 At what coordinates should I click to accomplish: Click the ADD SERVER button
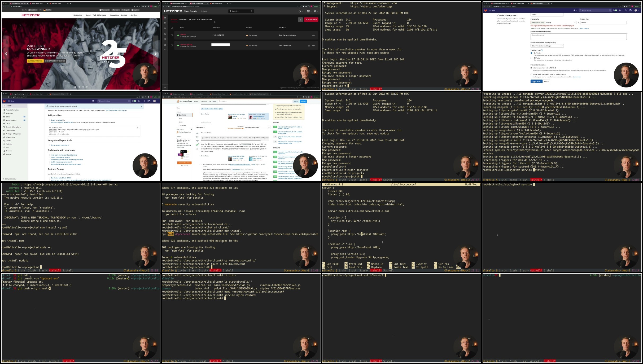(311, 20)
